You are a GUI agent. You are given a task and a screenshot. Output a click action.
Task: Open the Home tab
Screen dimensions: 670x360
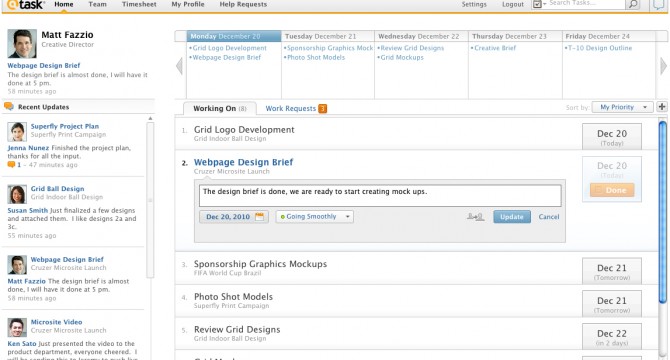[64, 4]
